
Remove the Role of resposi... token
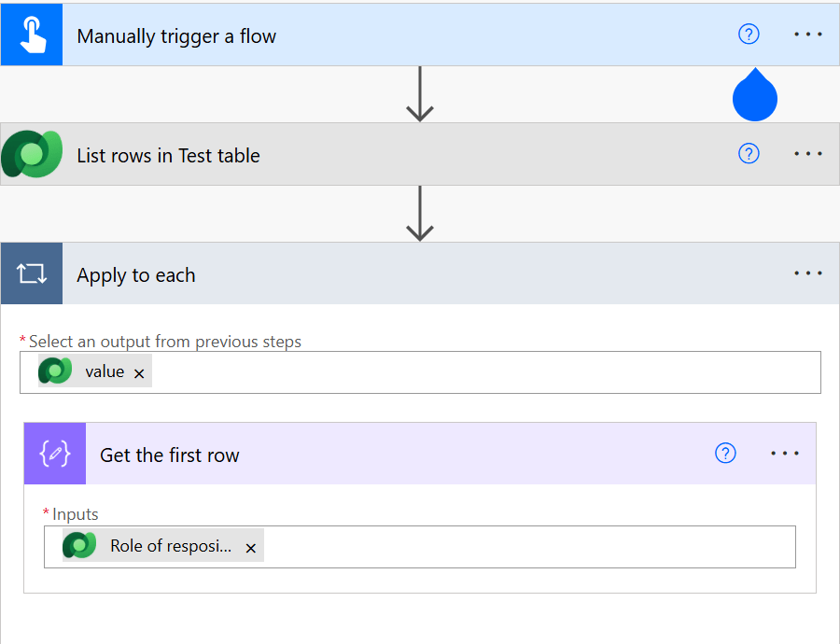(x=250, y=548)
